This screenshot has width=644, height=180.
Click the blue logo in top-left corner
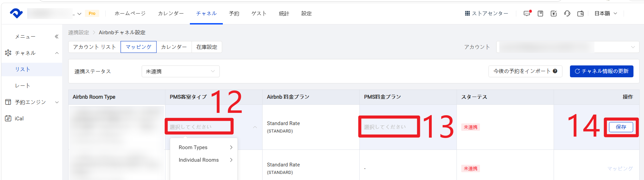coord(16,13)
